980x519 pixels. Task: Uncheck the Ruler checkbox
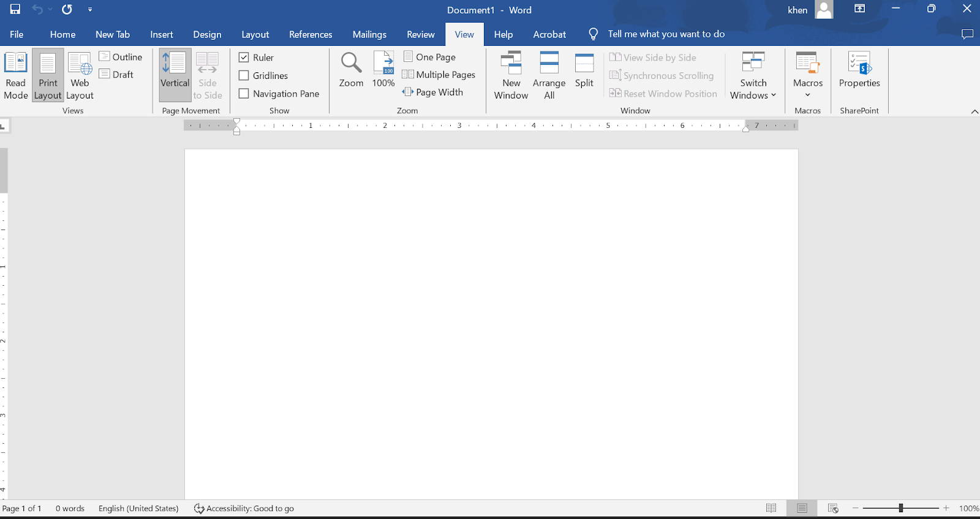tap(244, 58)
